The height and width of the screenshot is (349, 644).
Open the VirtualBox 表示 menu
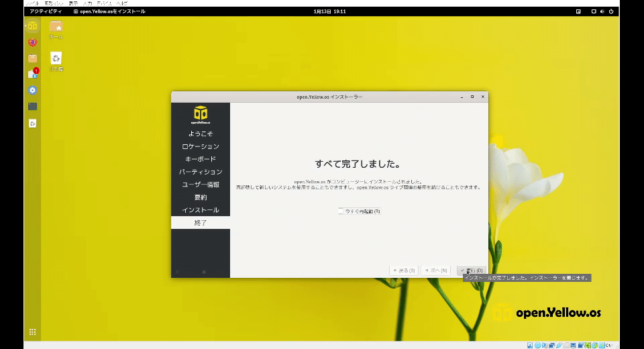pos(73,3)
